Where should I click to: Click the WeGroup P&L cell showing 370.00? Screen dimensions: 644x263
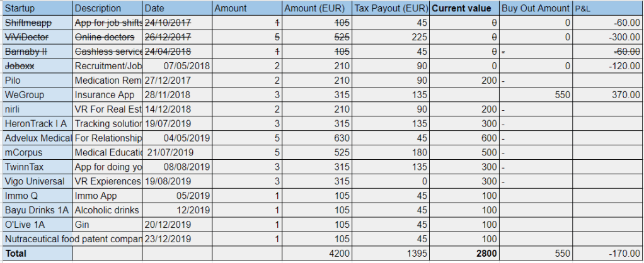[607, 94]
